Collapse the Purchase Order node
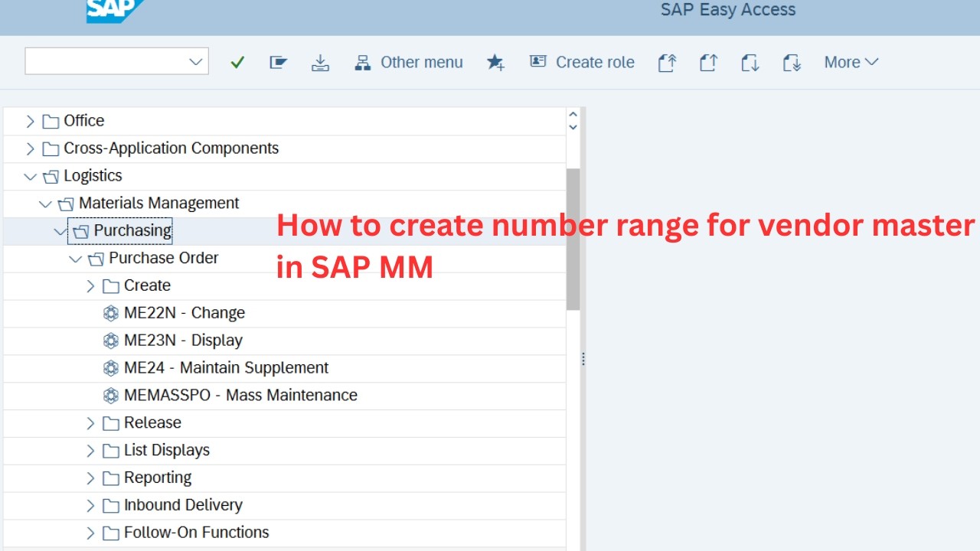Screen dimensions: 980x551 tap(75, 259)
